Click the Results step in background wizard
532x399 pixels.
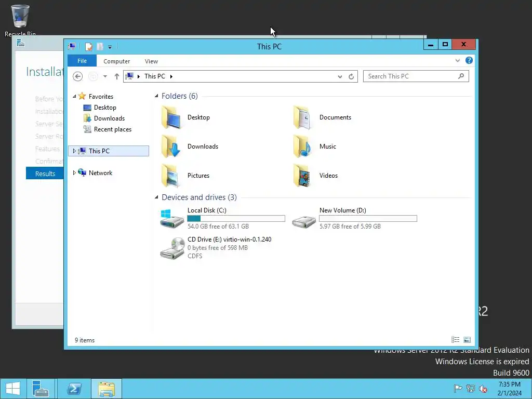click(x=45, y=174)
